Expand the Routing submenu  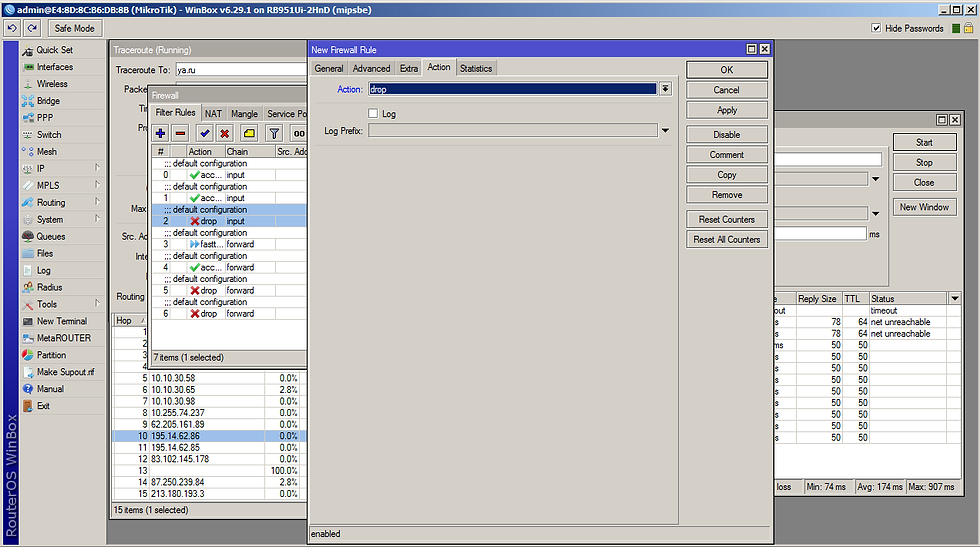coord(98,202)
